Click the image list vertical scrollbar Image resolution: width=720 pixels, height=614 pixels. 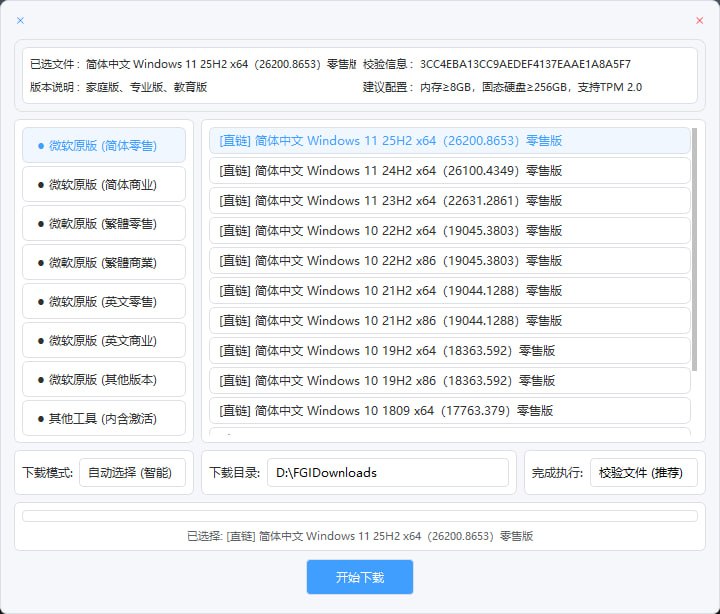pos(694,249)
